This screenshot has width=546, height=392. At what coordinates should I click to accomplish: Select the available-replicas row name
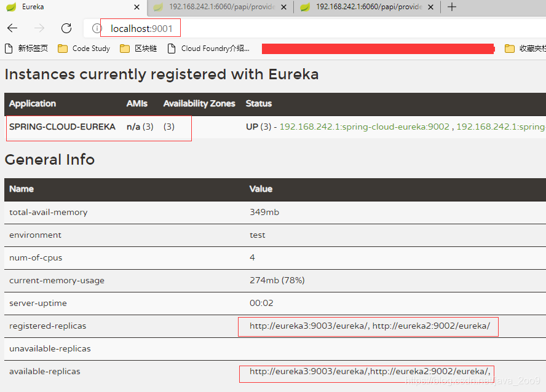click(x=44, y=372)
